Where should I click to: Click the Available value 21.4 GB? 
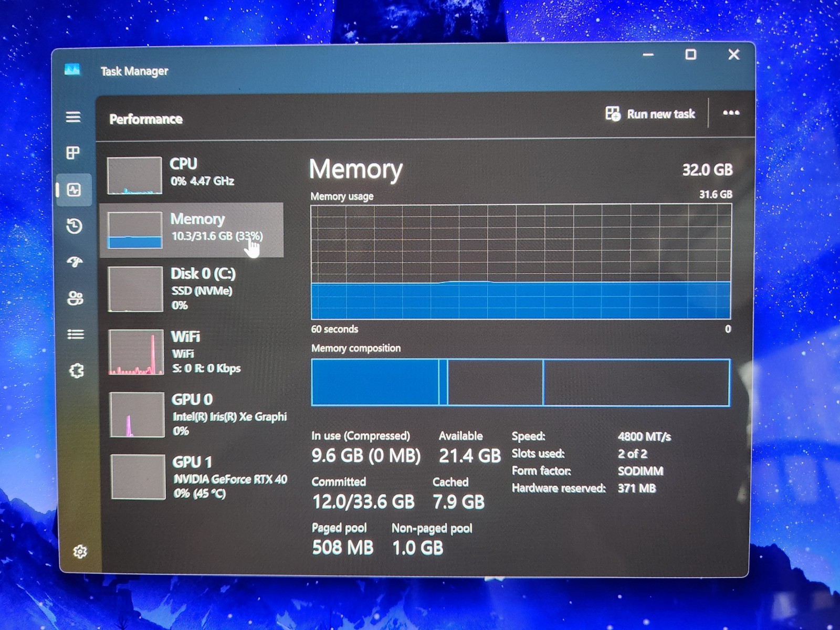pos(470,456)
